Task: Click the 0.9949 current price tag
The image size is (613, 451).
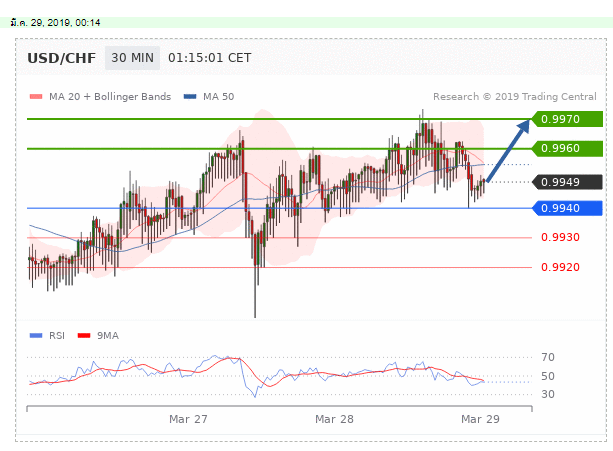Action: (567, 182)
